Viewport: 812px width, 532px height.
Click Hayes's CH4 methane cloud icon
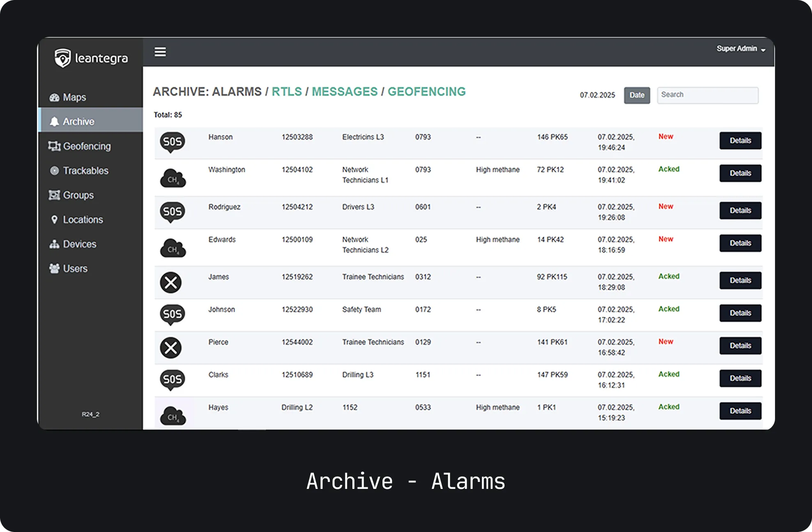pos(173,415)
